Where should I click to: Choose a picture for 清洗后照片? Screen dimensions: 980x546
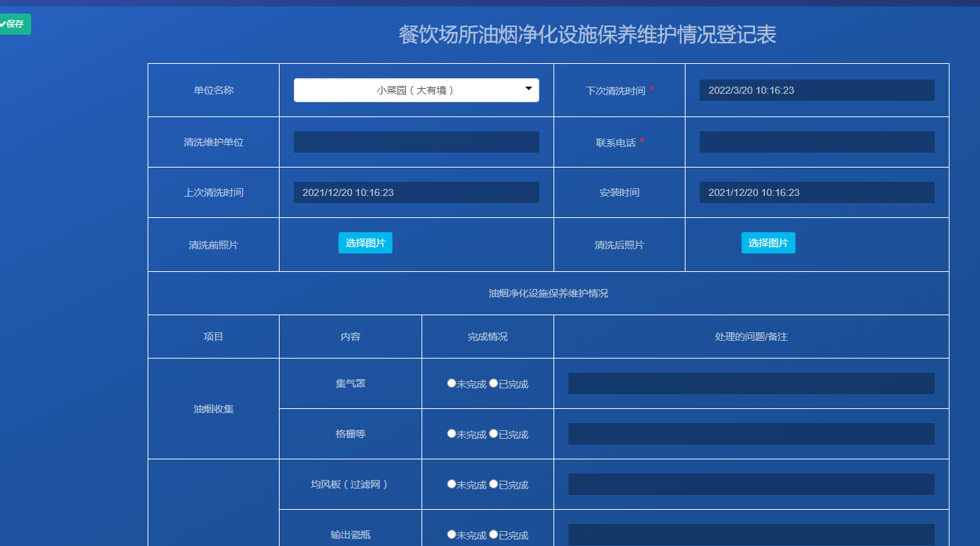(x=769, y=243)
